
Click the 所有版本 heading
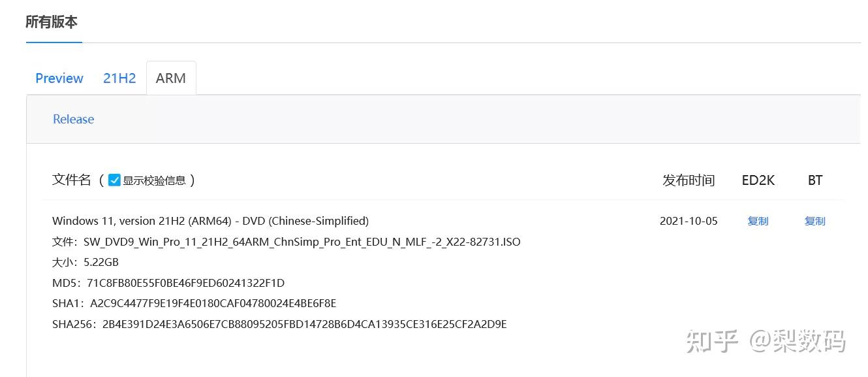tap(53, 22)
